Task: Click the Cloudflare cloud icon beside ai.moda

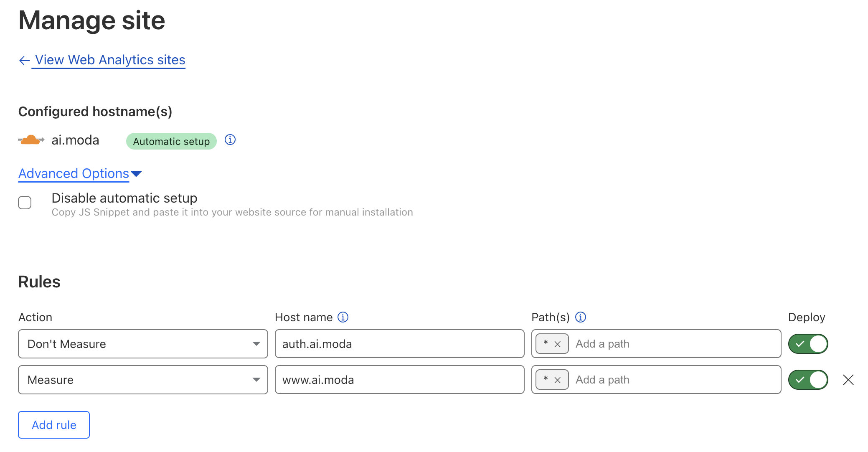Action: [31, 140]
